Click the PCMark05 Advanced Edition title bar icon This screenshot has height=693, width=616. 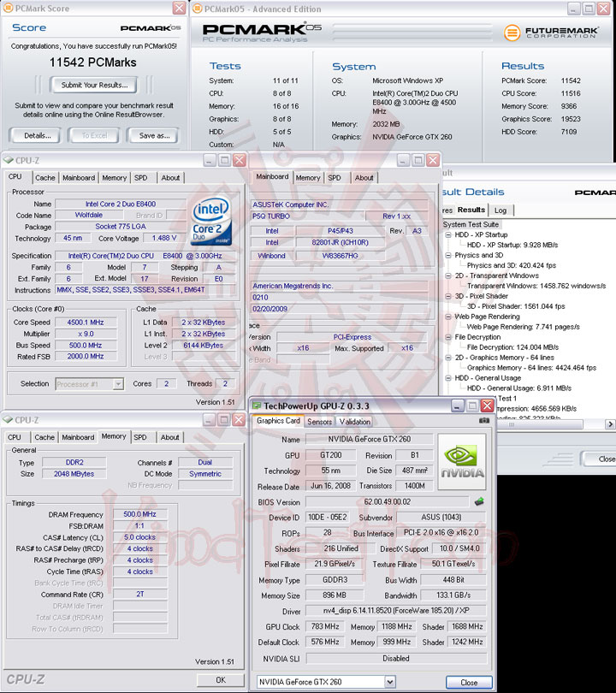coord(198,9)
